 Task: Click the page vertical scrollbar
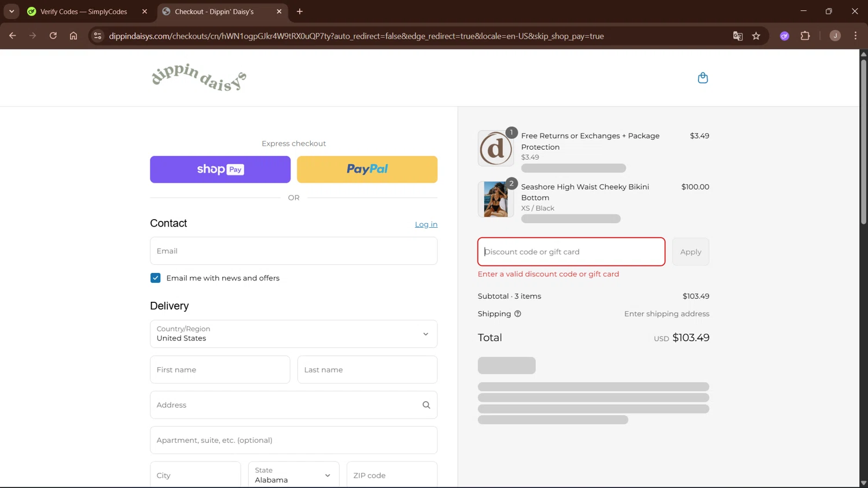(x=863, y=142)
